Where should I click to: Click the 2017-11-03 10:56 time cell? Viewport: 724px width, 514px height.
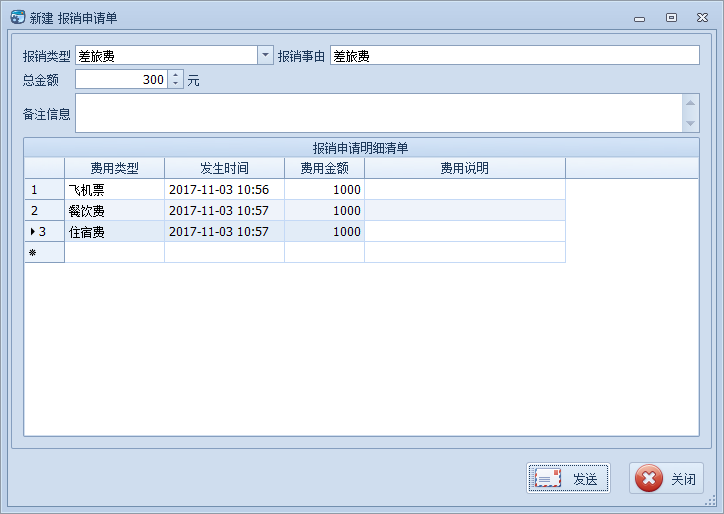(x=224, y=189)
